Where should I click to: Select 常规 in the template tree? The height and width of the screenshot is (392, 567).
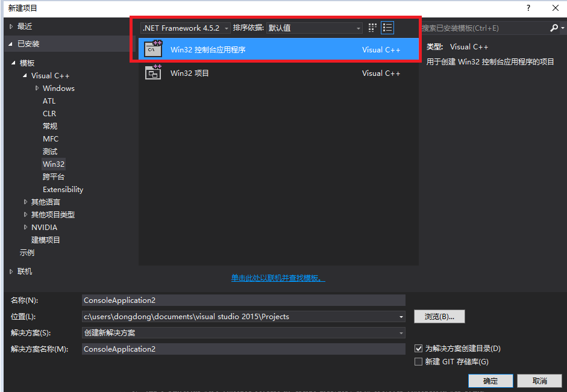(x=50, y=126)
